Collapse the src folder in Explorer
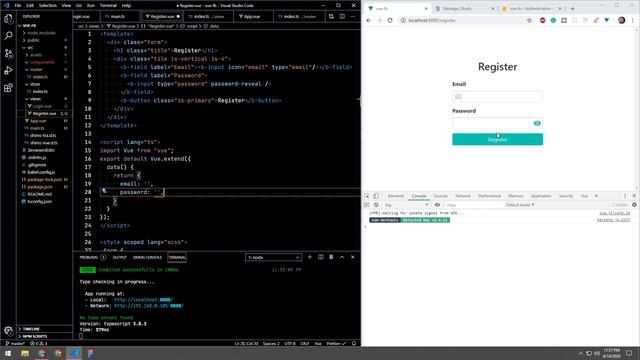640x360 pixels. click(x=31, y=48)
